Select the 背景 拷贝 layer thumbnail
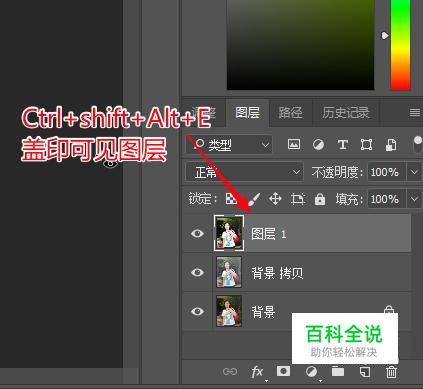This screenshot has width=423, height=389. coord(229,272)
